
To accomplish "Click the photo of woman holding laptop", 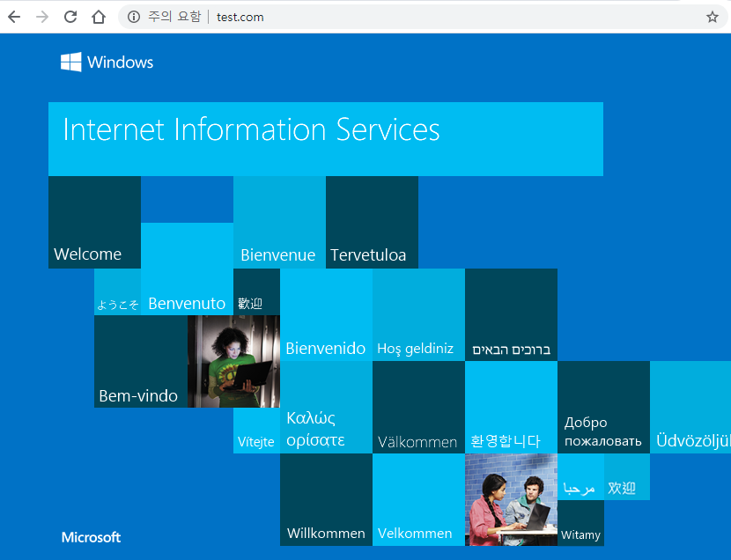I will [x=233, y=361].
